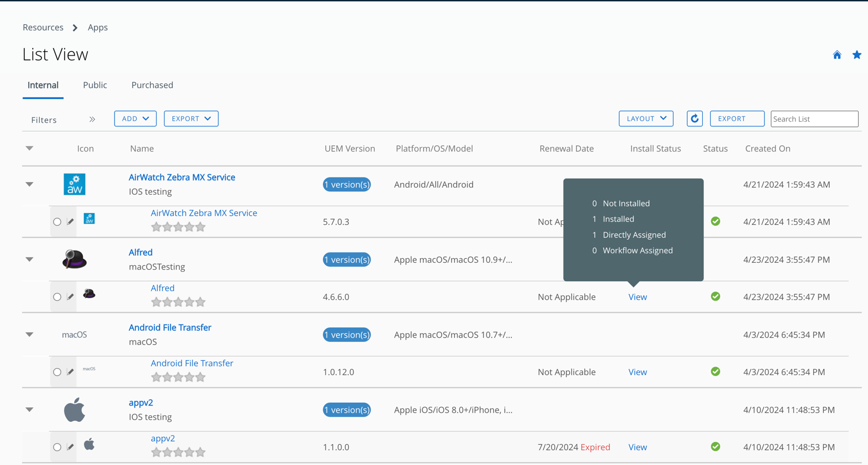Click the pencil edit icon for Alfred
868x465 pixels.
click(x=70, y=297)
